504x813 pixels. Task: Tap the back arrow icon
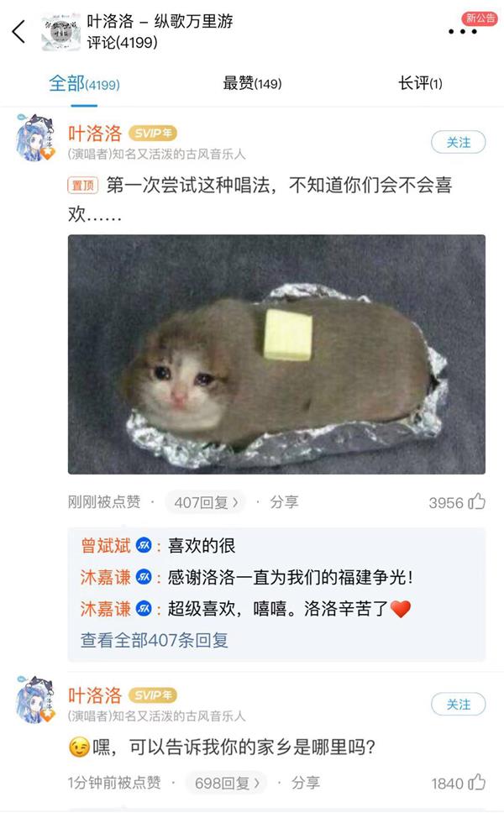click(x=18, y=32)
